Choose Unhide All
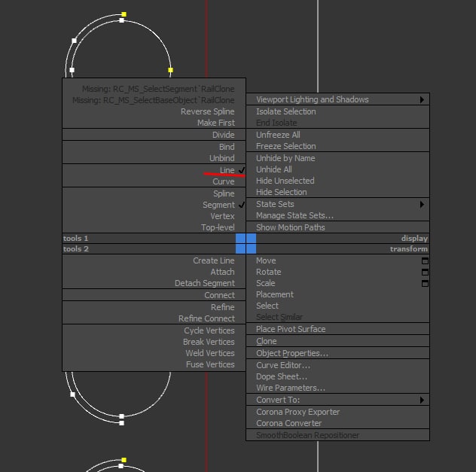Screen dimensions: 476x472 (x=274, y=169)
